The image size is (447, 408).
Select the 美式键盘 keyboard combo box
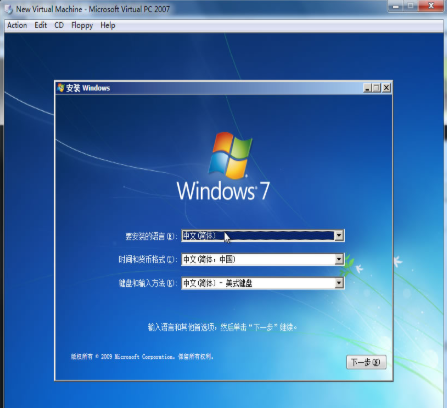pyautogui.click(x=263, y=283)
